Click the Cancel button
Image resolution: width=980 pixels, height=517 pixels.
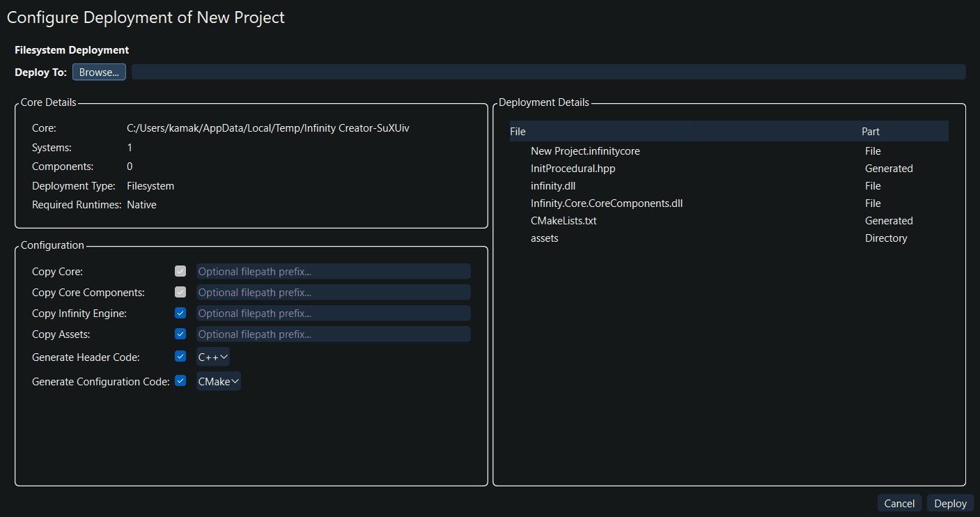899,502
